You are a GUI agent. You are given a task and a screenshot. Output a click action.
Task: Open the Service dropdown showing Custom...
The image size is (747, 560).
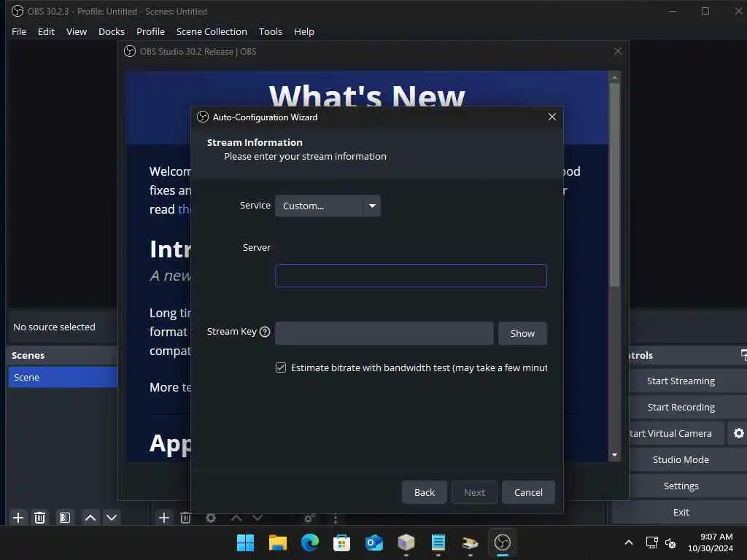[x=328, y=206]
